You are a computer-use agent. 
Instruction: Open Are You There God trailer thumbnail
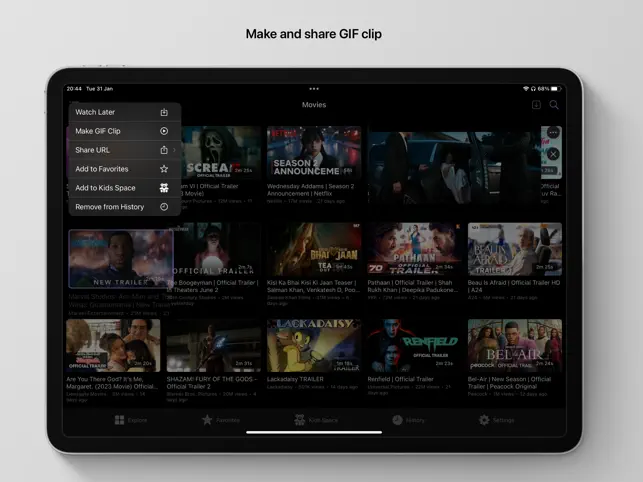pos(113,345)
